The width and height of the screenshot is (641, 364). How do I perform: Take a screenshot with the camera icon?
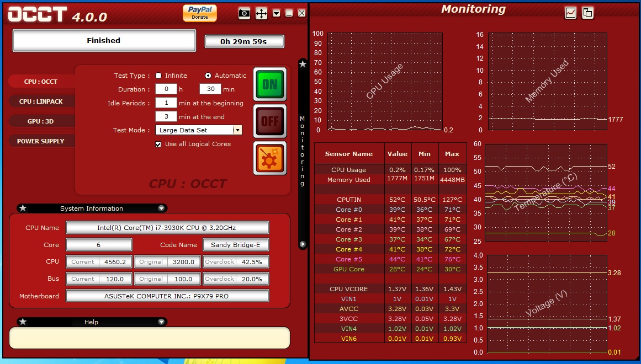click(x=244, y=13)
